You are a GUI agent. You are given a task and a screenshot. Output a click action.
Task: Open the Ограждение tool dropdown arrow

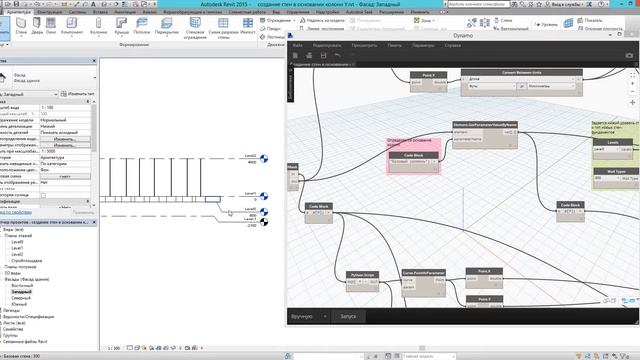click(x=294, y=20)
